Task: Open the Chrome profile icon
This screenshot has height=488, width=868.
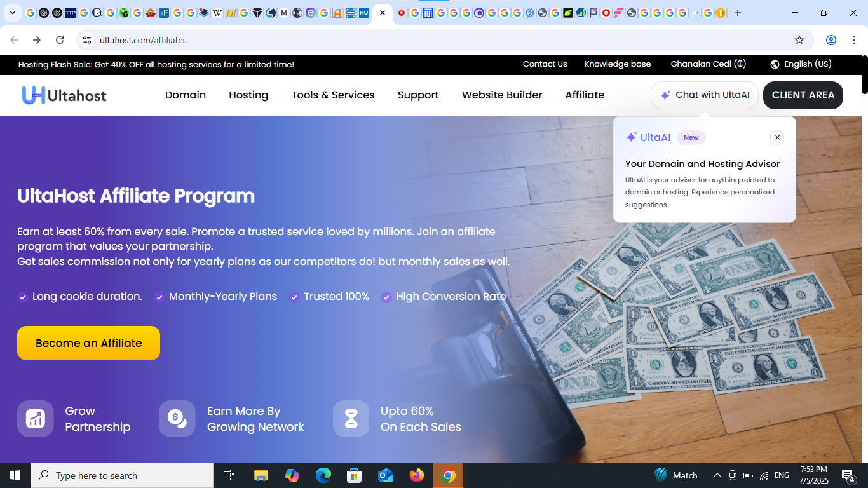Action: [x=831, y=40]
